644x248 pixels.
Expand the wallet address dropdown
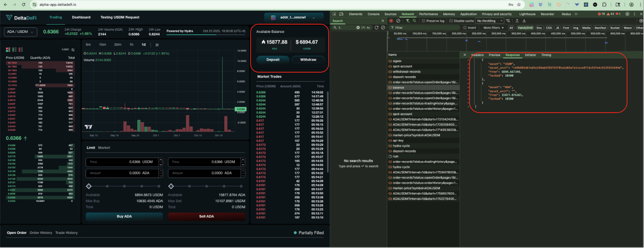[293, 17]
